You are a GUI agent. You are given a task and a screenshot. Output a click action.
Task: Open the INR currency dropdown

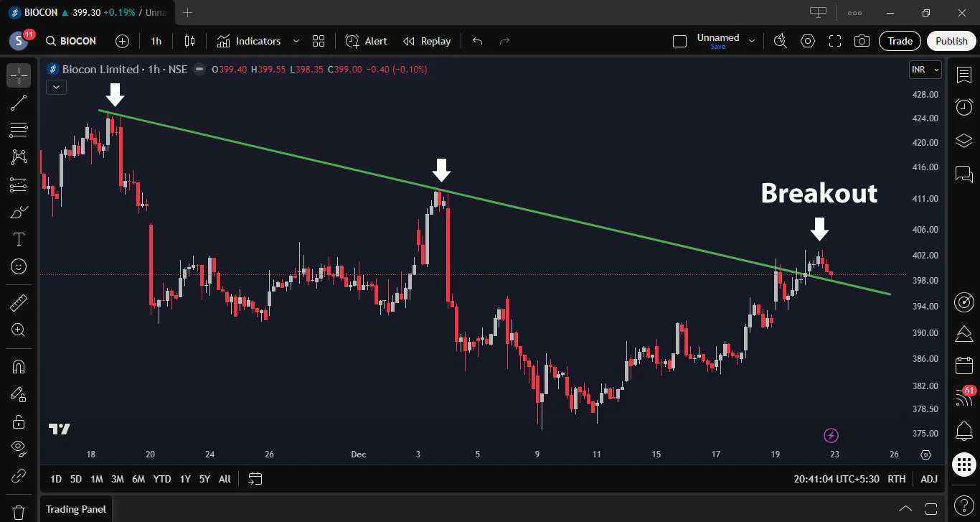tap(925, 70)
